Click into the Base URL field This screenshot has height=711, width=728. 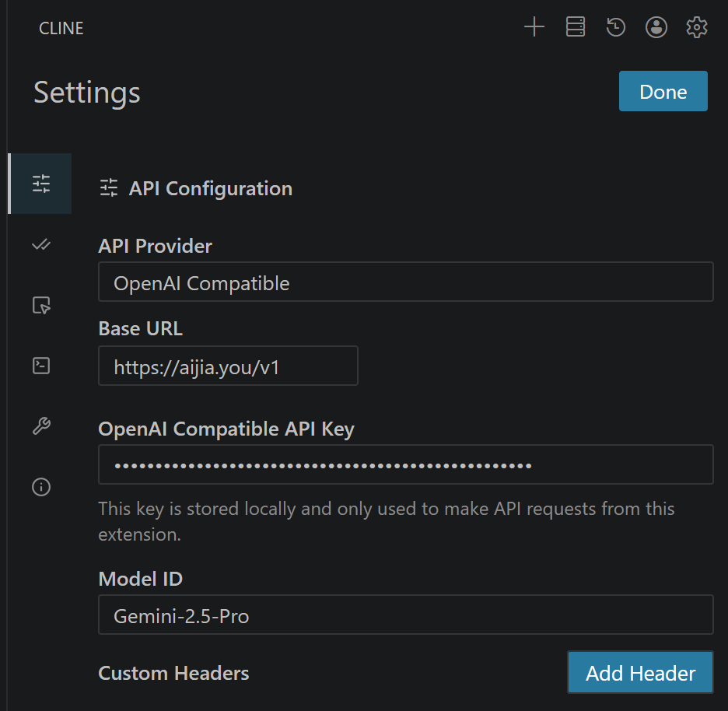(x=228, y=366)
